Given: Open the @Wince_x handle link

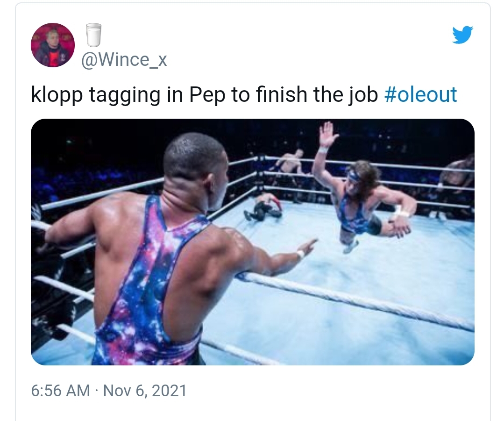Looking at the screenshot, I should pyautogui.click(x=124, y=60).
